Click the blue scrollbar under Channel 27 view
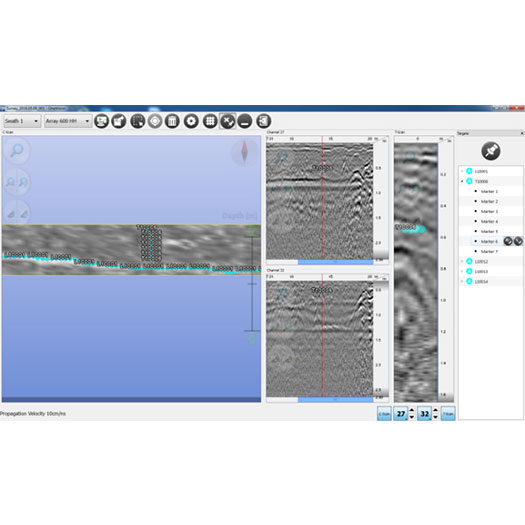This screenshot has height=525, width=525. (x=335, y=262)
